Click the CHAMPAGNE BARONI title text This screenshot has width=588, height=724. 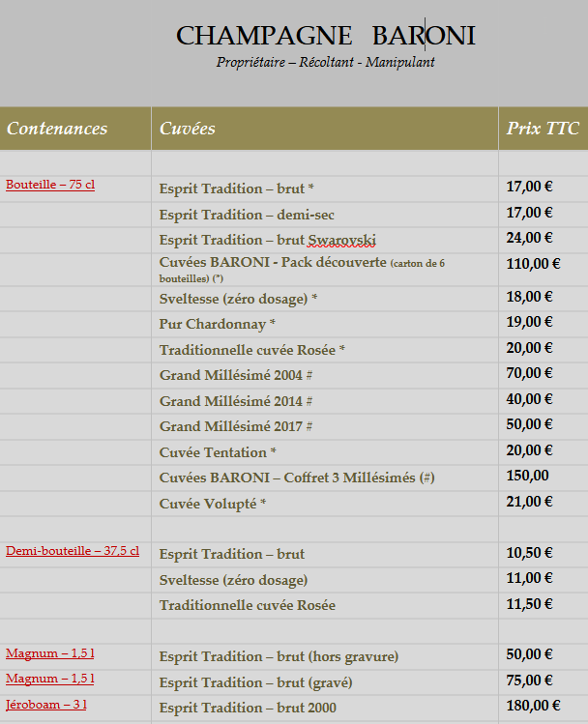325,37
